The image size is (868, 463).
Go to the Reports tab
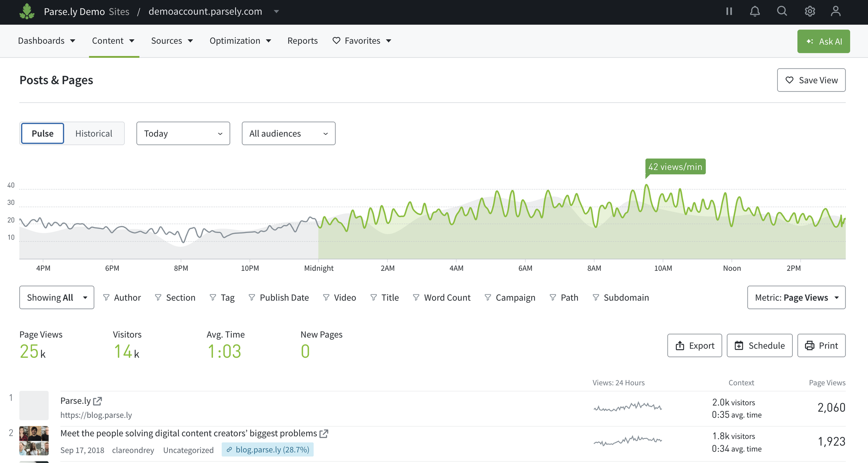pos(302,41)
